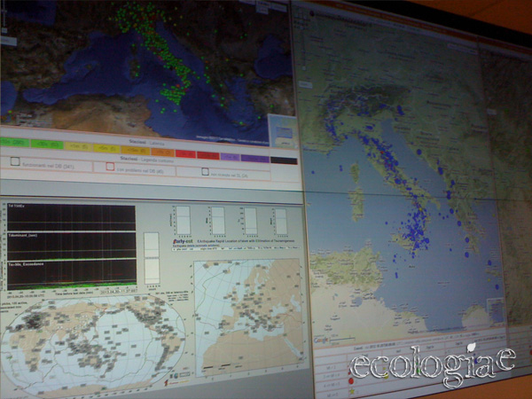532x399 pixels.
Task: Click the first small histogram beside Early-est
Action: [x=183, y=219]
